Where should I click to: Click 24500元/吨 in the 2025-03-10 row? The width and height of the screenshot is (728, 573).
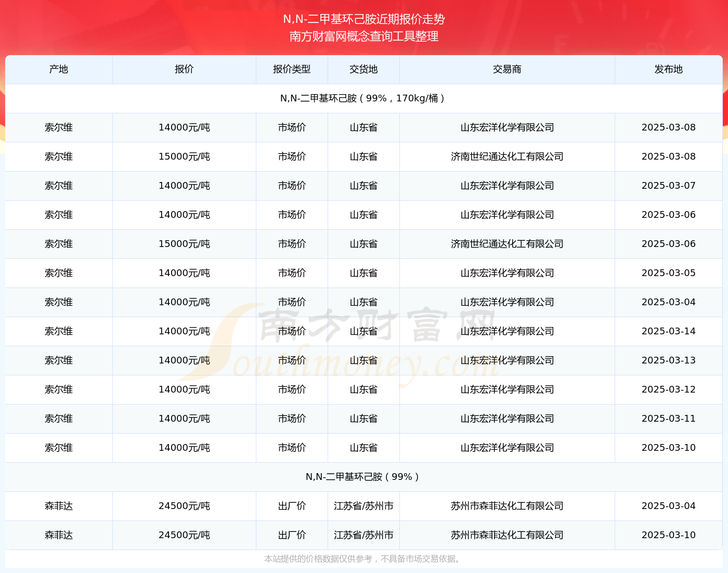click(x=184, y=535)
